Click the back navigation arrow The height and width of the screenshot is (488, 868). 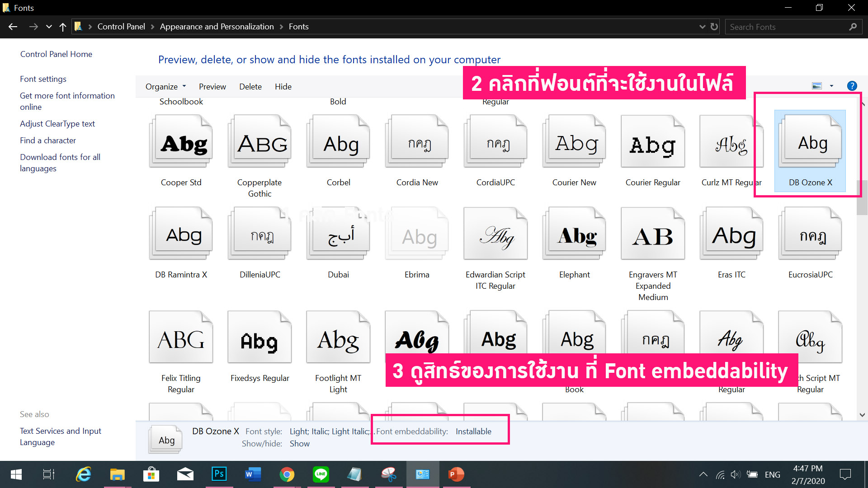tap(13, 27)
